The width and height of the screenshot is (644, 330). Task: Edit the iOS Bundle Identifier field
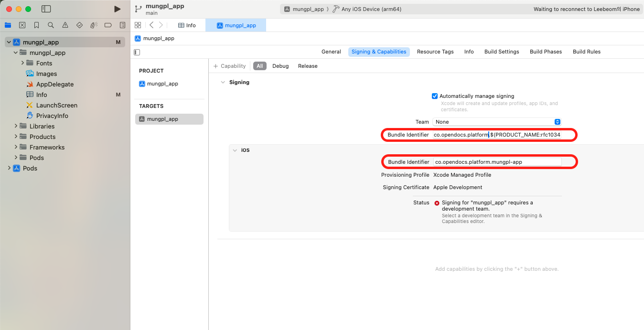(x=497, y=162)
